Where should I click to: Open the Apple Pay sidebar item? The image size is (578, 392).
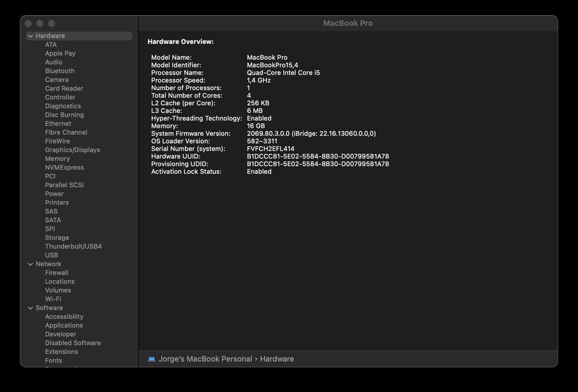[60, 53]
